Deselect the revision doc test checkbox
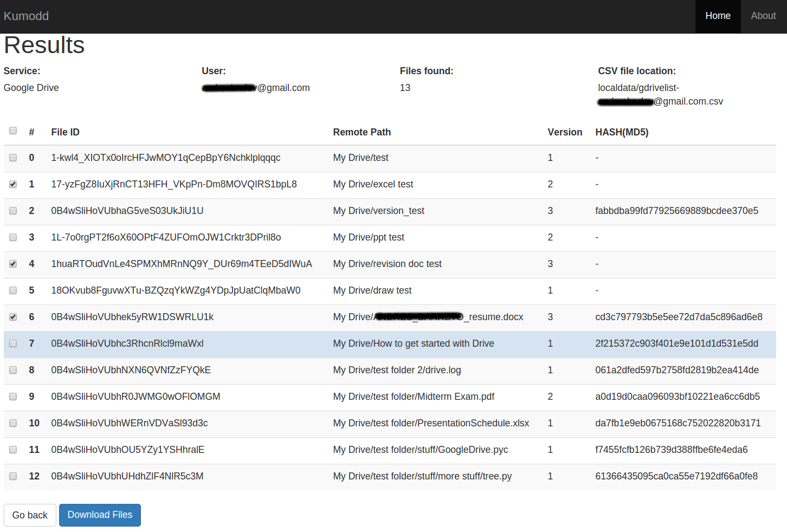 click(x=13, y=264)
